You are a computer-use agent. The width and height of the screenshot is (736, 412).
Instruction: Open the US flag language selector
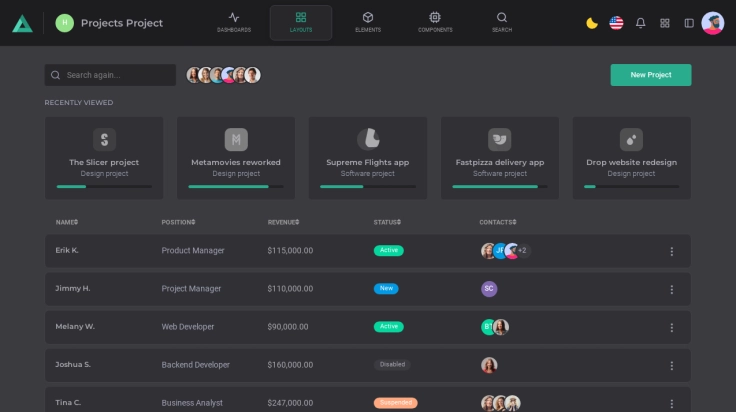click(616, 23)
